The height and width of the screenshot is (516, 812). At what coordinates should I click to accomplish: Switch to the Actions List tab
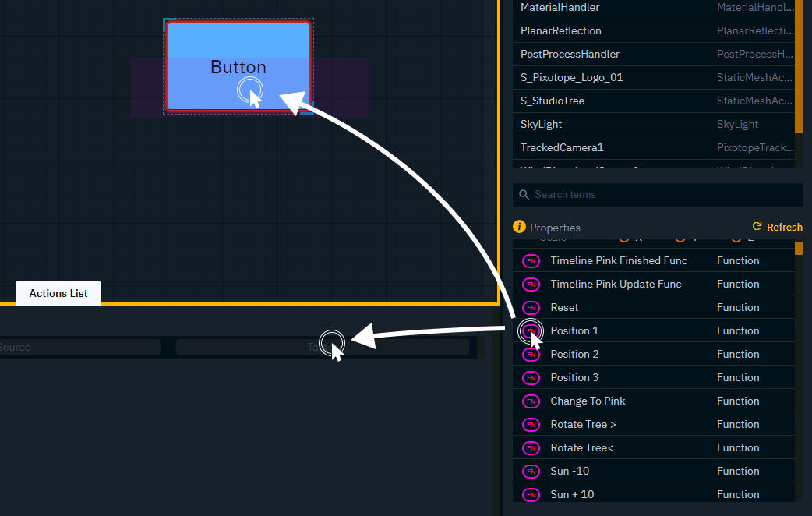click(58, 293)
